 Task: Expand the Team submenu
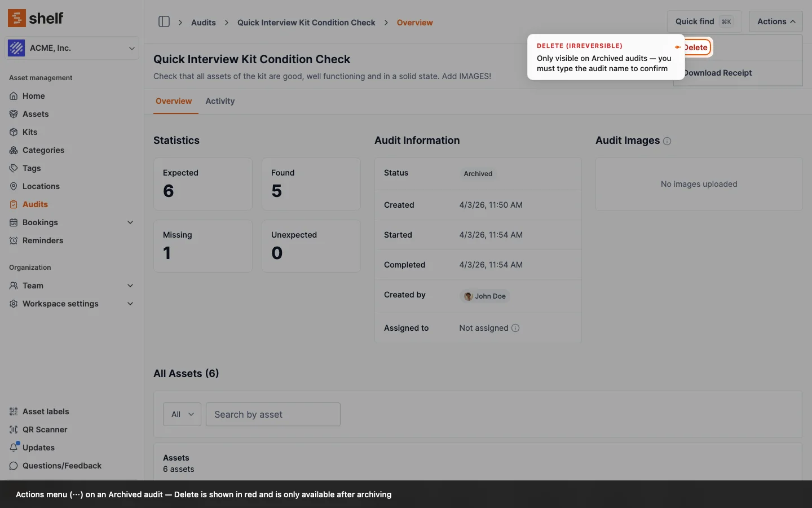pos(130,286)
